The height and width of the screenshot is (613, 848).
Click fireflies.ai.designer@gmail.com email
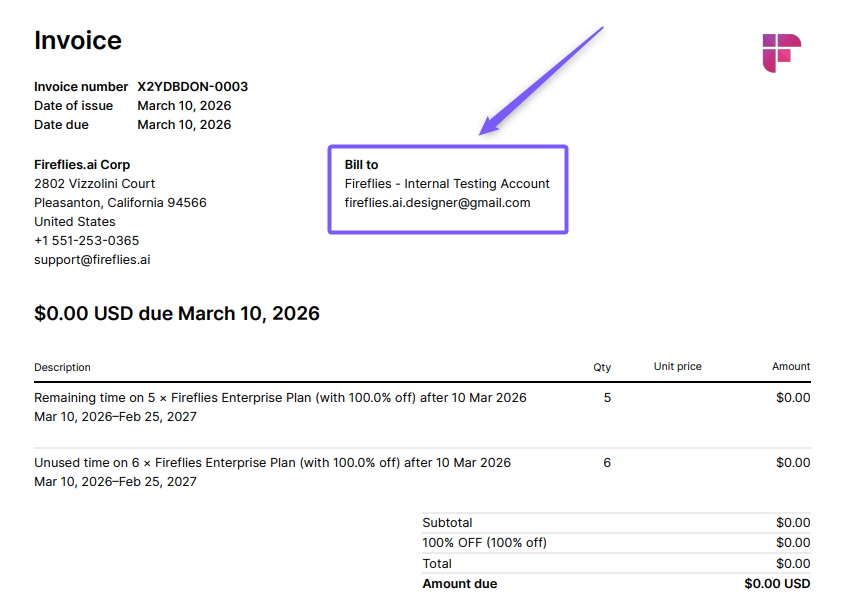click(x=438, y=203)
